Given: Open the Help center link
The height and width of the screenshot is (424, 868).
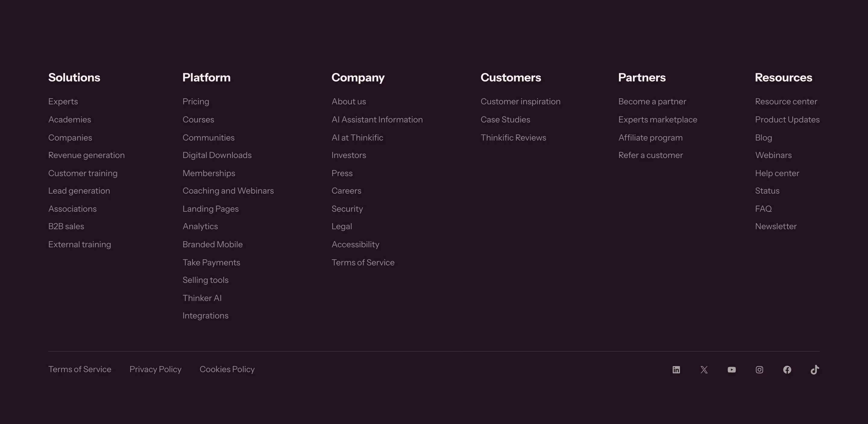Looking at the screenshot, I should (x=777, y=173).
